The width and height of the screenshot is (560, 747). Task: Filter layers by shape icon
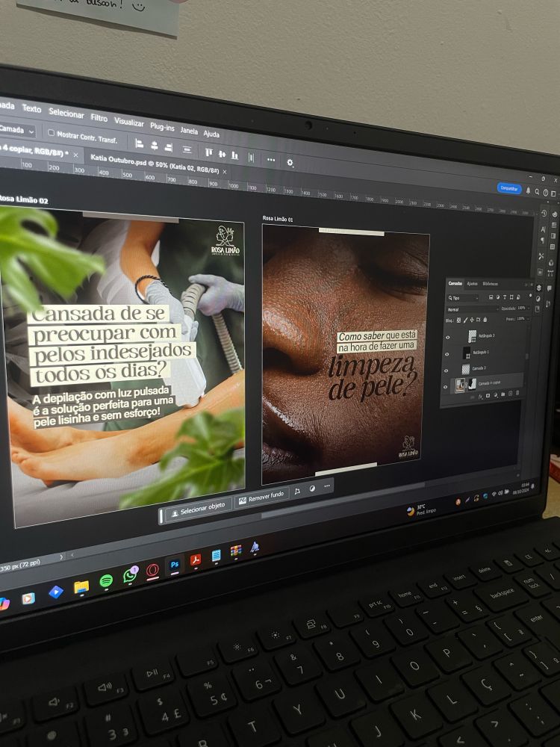click(511, 297)
